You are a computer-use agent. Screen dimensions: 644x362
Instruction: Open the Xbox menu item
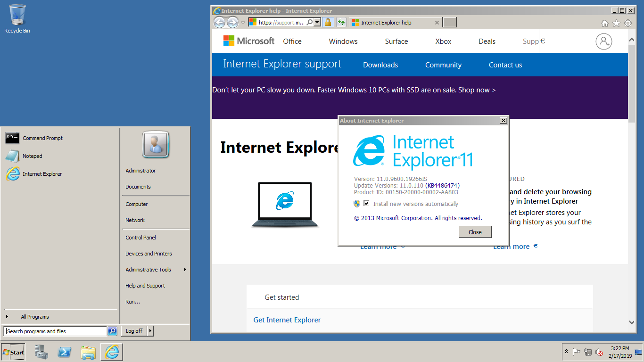pyautogui.click(x=443, y=41)
